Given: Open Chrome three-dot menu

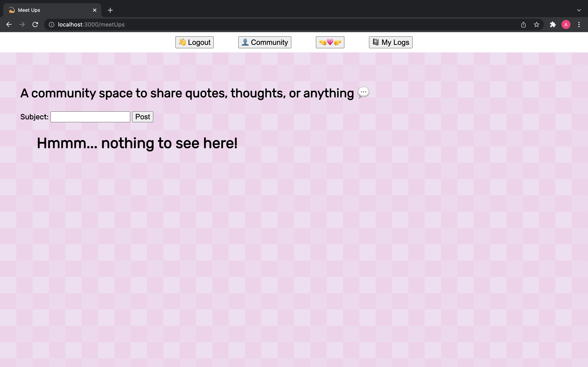Looking at the screenshot, I should (x=579, y=24).
